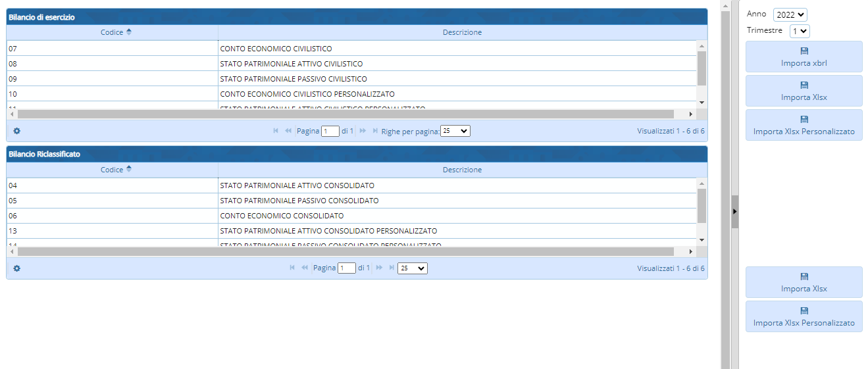The width and height of the screenshot is (868, 369).
Task: Click the Importa xbrl button
Action: (x=804, y=57)
